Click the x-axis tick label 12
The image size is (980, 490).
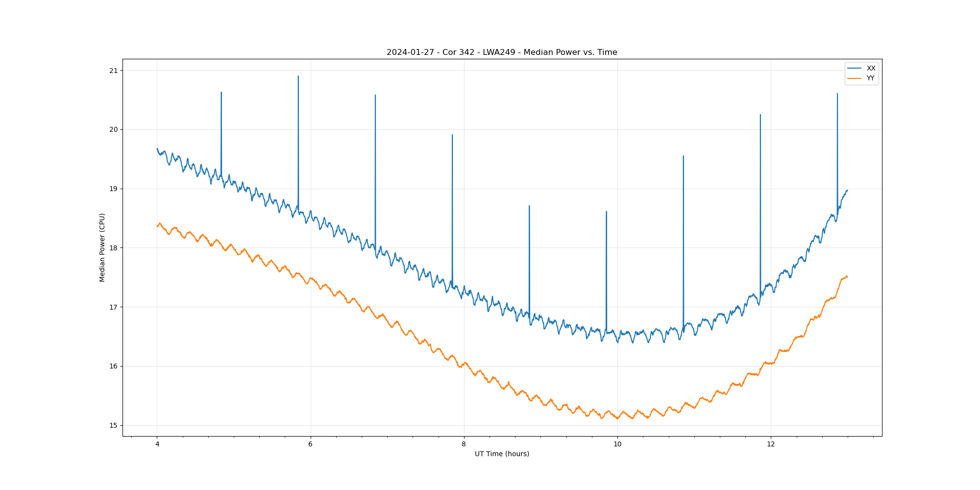click(771, 444)
